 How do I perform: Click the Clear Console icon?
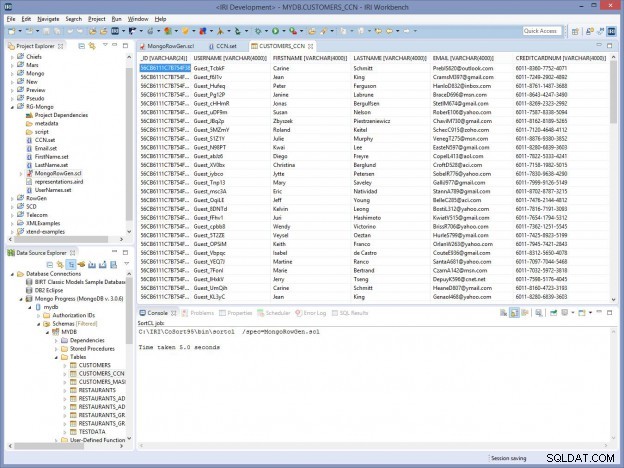(503, 313)
